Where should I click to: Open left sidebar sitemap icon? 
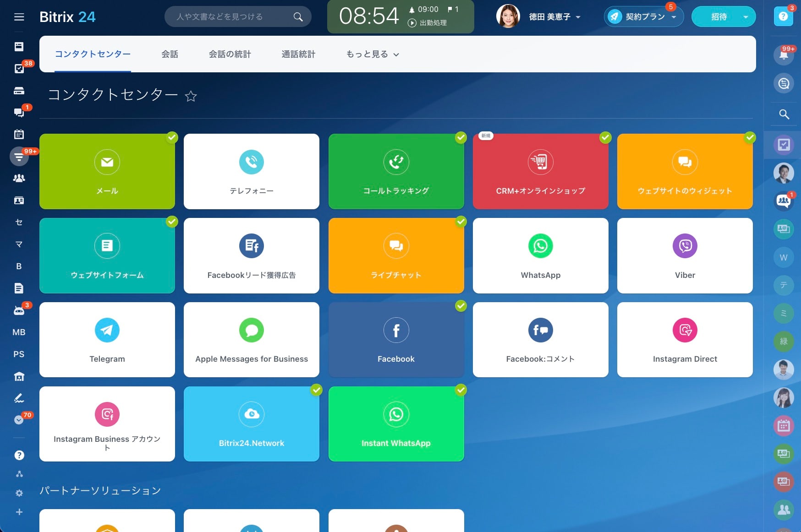click(x=19, y=474)
